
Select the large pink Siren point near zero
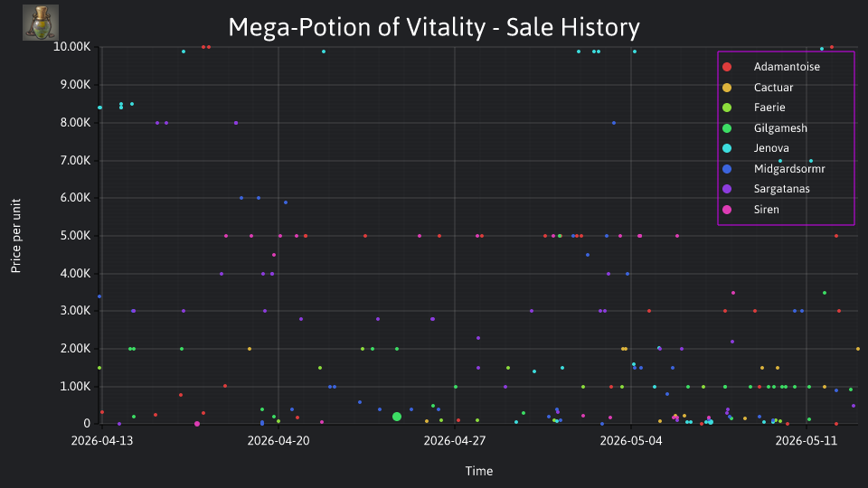(x=197, y=424)
